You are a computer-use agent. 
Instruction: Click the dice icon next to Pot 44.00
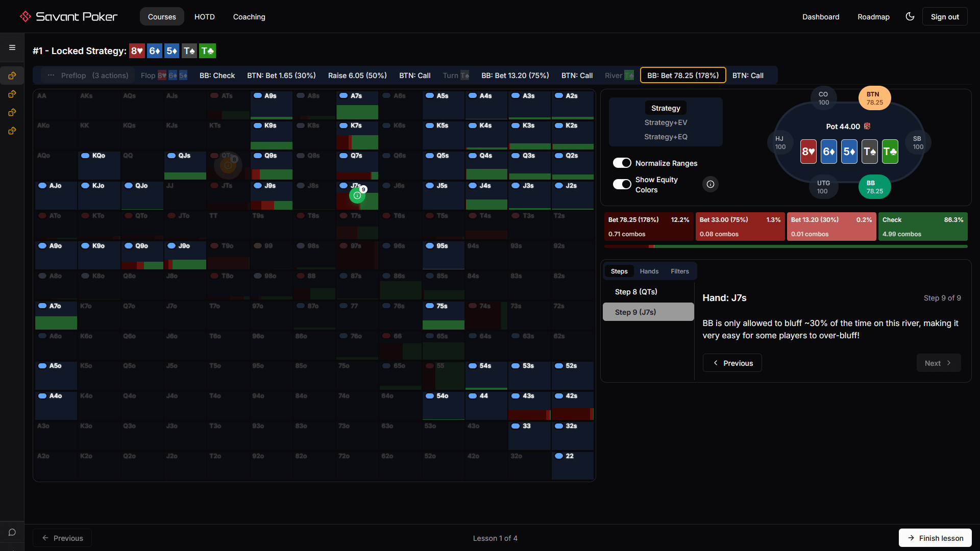click(868, 126)
